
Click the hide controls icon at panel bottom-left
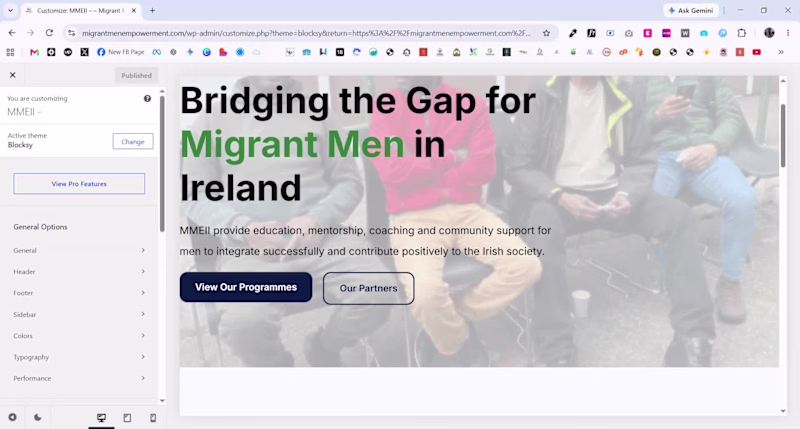click(x=12, y=417)
